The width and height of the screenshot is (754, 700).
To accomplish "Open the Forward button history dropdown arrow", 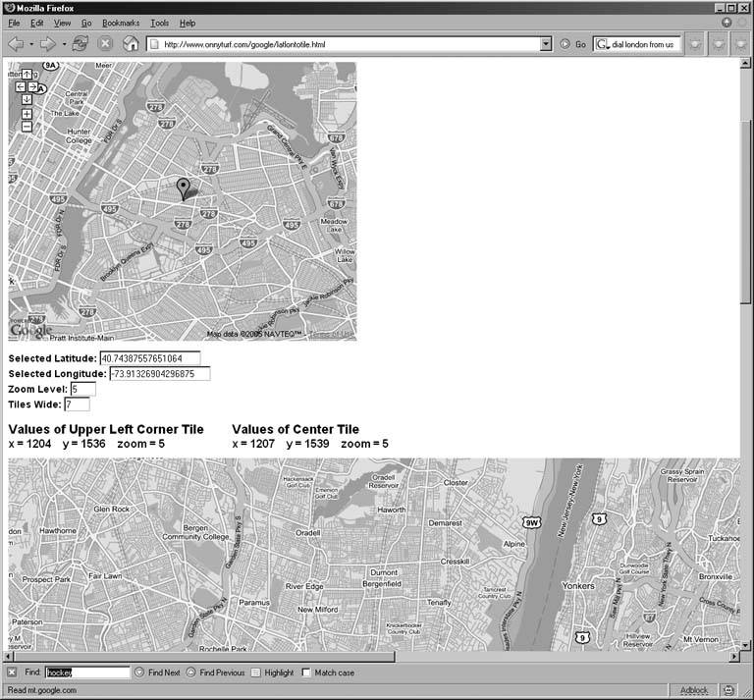I will pos(64,44).
